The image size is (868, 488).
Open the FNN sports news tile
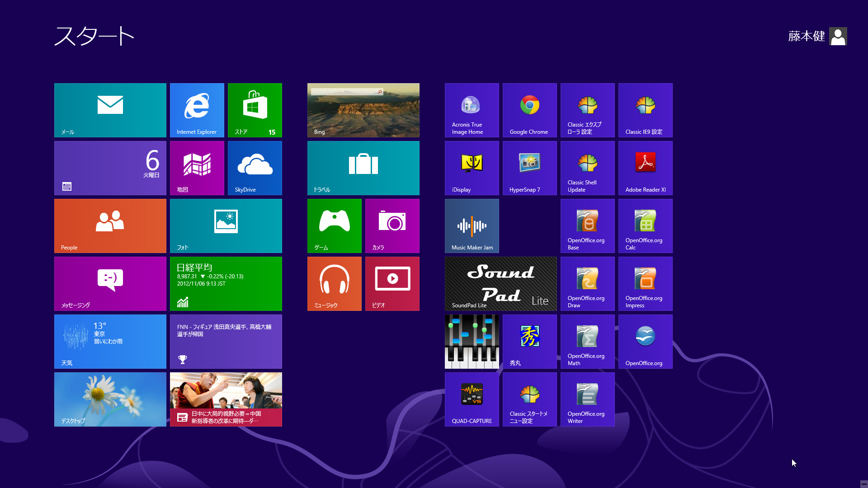[x=226, y=342]
